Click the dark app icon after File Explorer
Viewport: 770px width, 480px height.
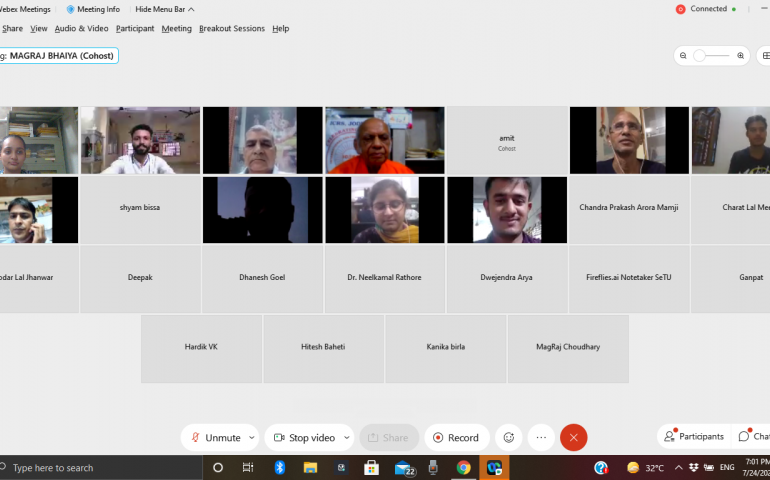click(341, 467)
